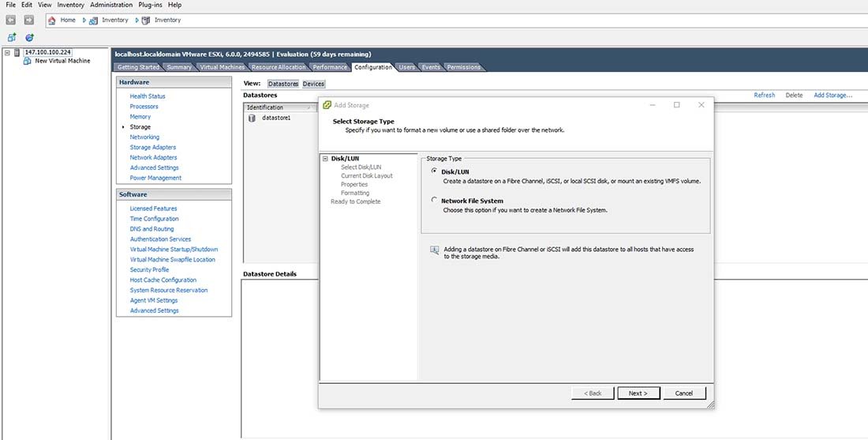Open System Resource Reservation

pos(169,290)
